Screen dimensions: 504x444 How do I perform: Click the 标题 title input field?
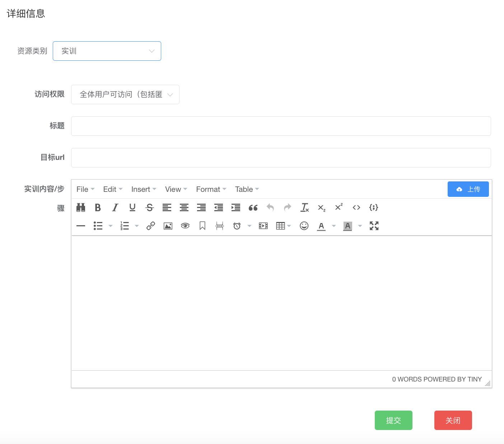[281, 126]
